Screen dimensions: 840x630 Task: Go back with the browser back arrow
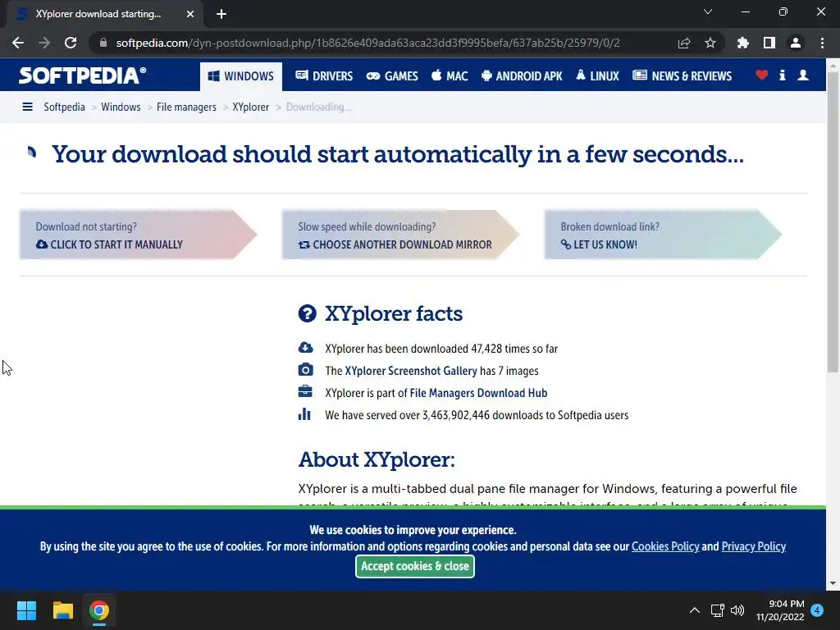coord(18,43)
